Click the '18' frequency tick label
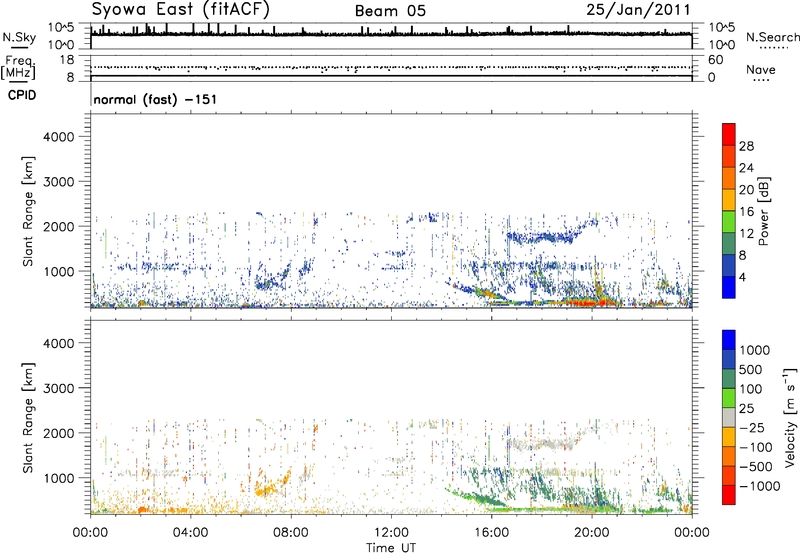 [67, 60]
